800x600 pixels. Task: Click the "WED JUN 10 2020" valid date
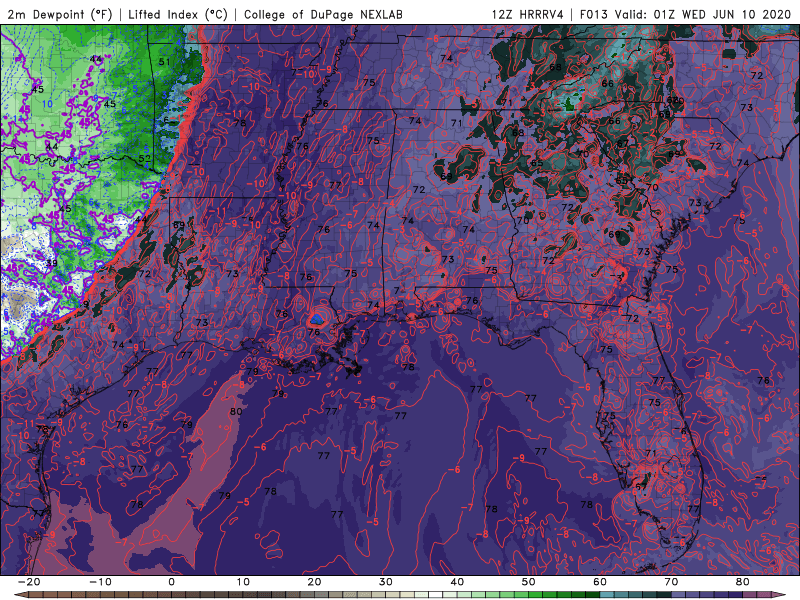point(736,15)
